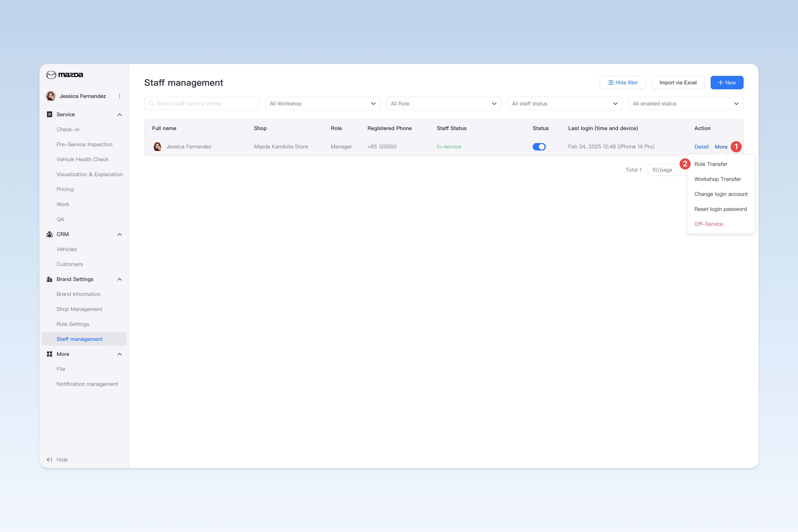The image size is (798, 532).
Task: Click the More grid icon in sidebar
Action: [x=49, y=354]
